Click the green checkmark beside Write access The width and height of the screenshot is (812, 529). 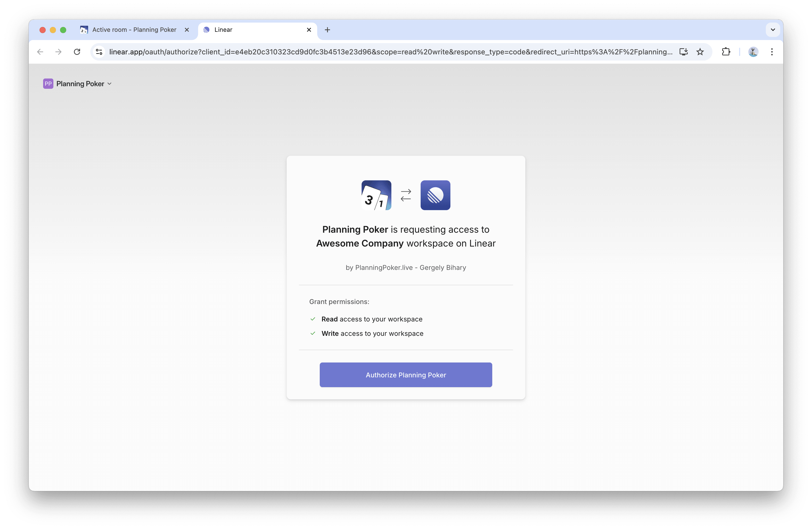pos(313,333)
